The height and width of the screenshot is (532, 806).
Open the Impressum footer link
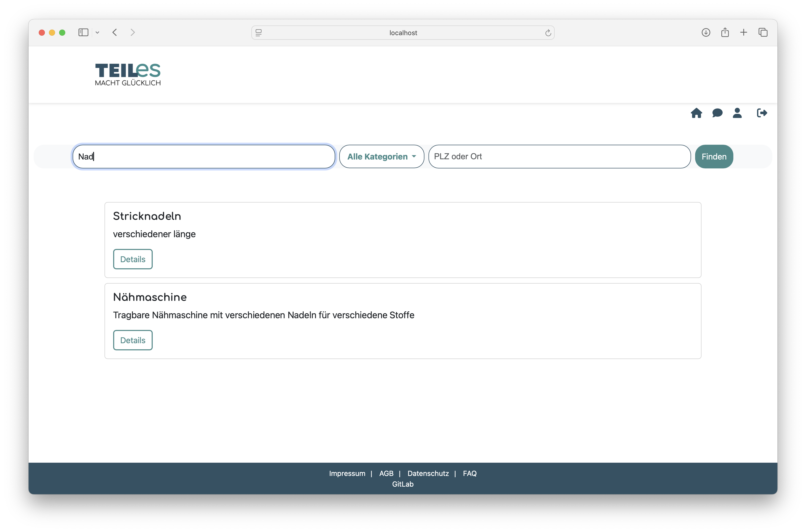(x=347, y=473)
